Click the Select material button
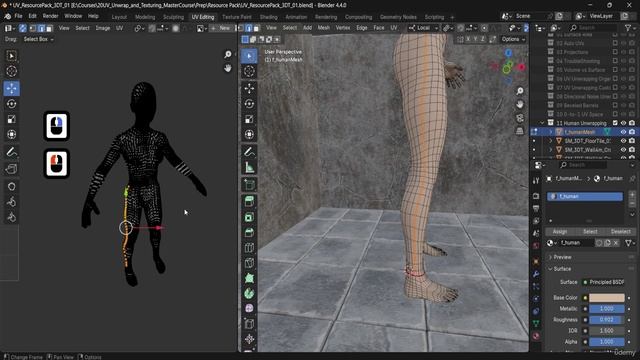The image size is (640, 360). 590,231
